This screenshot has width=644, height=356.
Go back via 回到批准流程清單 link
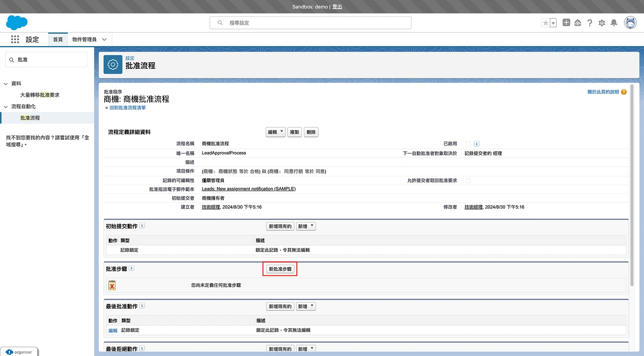pyautogui.click(x=127, y=108)
